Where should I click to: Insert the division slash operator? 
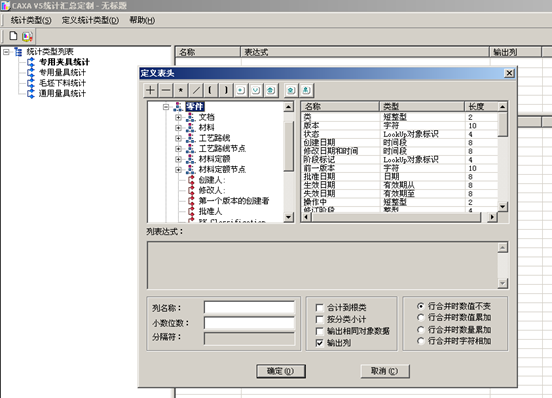pos(196,90)
